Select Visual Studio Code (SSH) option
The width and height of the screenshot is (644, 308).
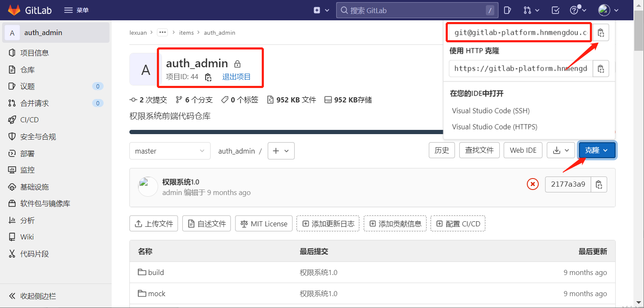tap(491, 111)
